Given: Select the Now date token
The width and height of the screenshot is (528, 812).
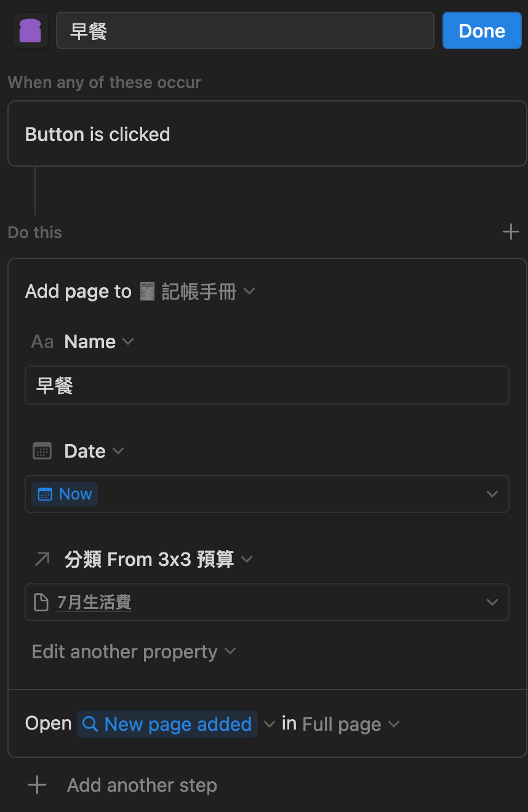Looking at the screenshot, I should click(x=65, y=494).
